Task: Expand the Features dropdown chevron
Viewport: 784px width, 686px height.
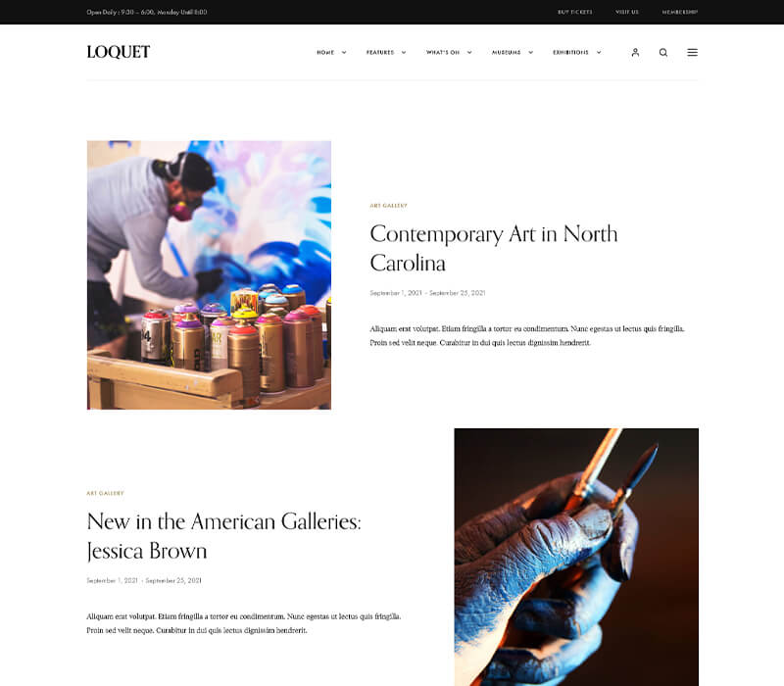Action: (404, 53)
